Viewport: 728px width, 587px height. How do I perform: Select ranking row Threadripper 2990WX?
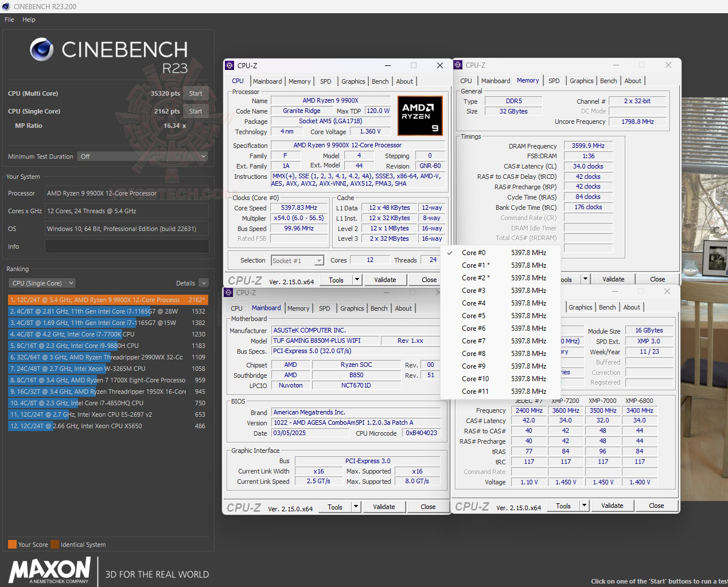(x=108, y=357)
